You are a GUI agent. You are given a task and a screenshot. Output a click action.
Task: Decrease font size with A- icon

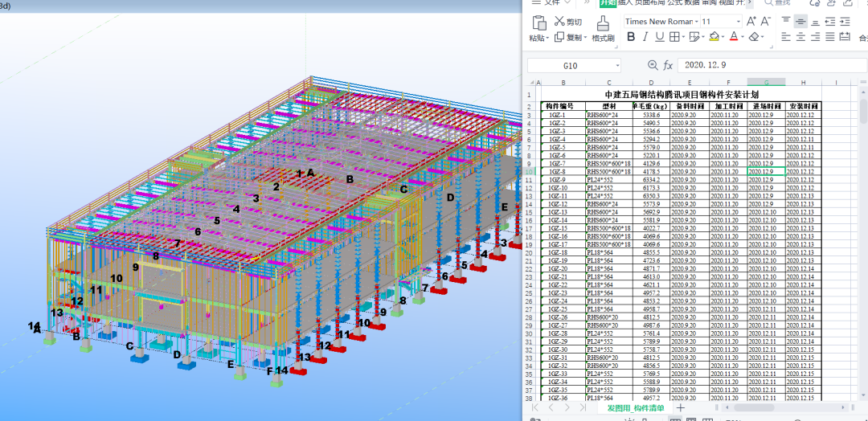coord(766,22)
